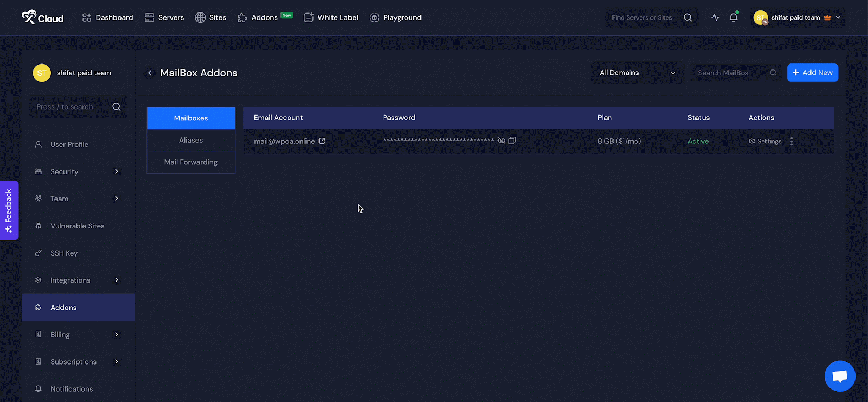Open the Feedback side tab
The height and width of the screenshot is (402, 868).
9,210
